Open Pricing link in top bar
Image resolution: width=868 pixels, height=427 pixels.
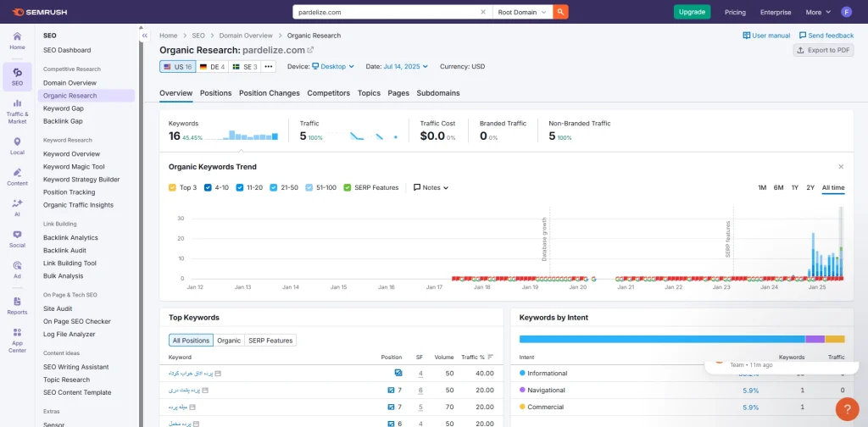click(735, 12)
